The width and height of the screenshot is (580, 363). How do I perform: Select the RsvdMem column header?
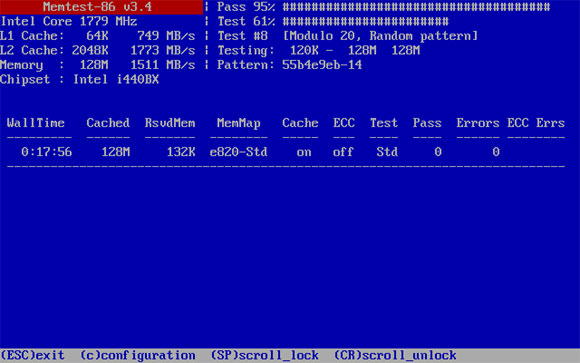(170, 123)
